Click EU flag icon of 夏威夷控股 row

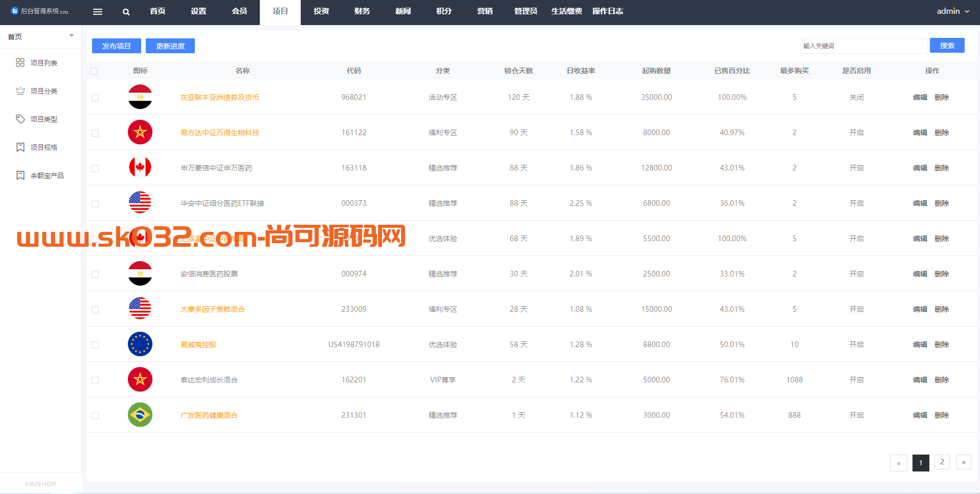point(140,344)
